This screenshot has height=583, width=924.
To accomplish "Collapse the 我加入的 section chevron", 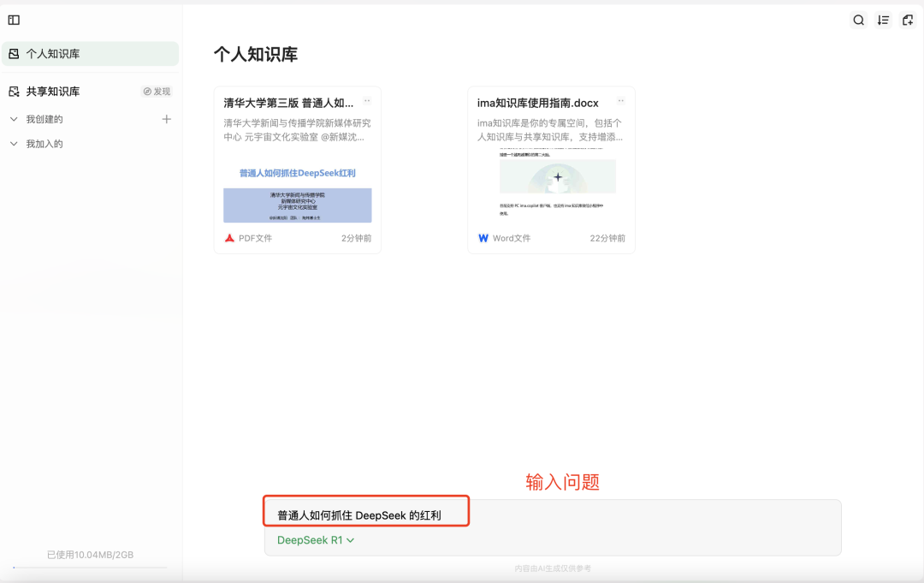I will 14,144.
